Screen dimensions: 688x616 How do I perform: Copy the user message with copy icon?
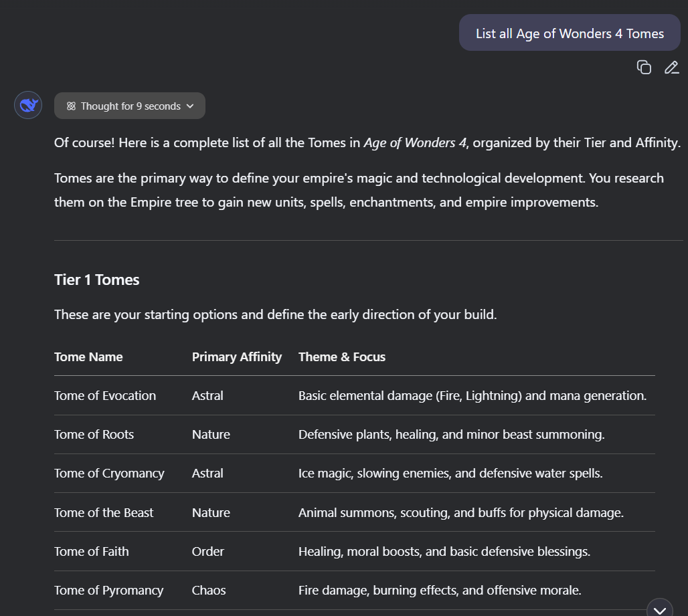pyautogui.click(x=644, y=67)
